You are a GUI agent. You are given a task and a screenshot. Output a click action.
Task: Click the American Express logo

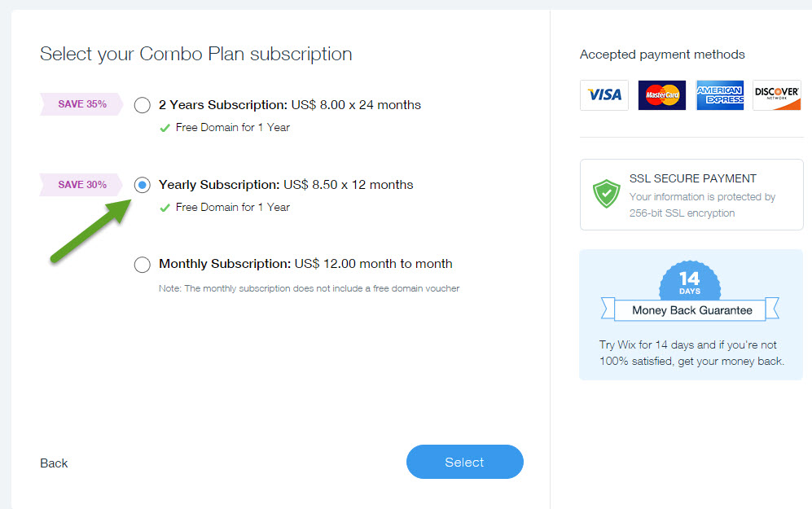point(720,95)
